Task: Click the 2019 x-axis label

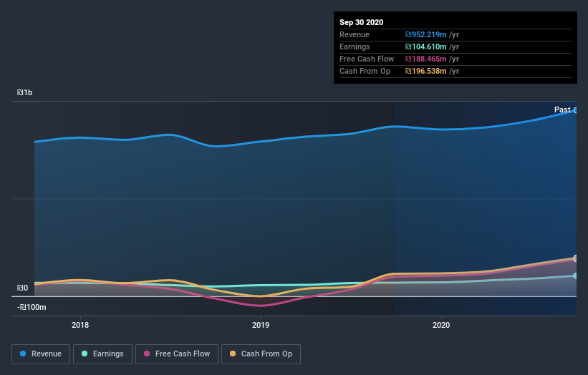Action: coord(261,325)
